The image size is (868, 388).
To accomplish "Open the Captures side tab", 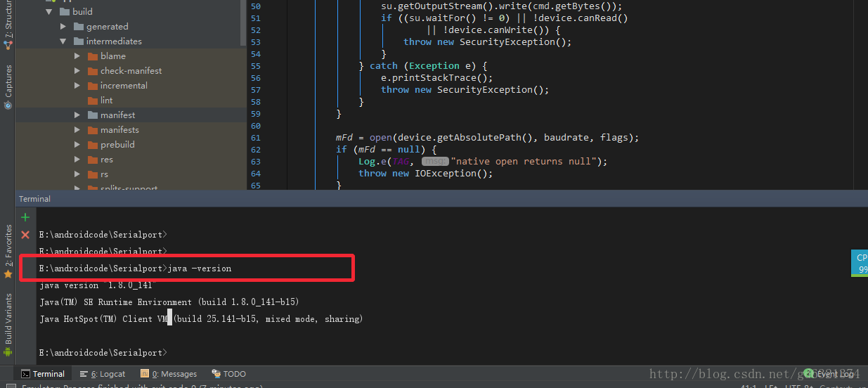I will tap(8, 87).
